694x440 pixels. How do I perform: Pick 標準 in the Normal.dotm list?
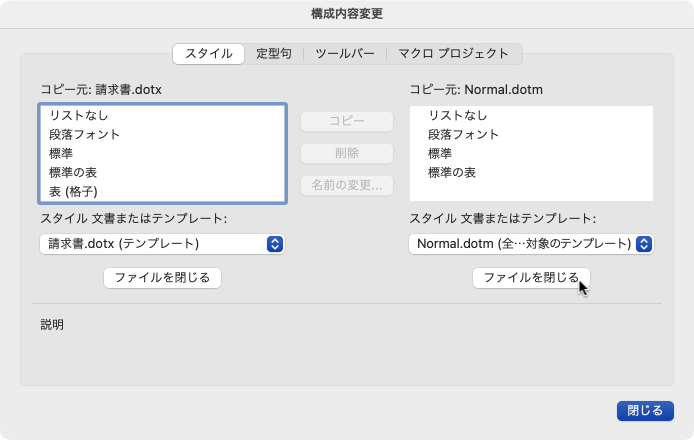(x=440, y=154)
